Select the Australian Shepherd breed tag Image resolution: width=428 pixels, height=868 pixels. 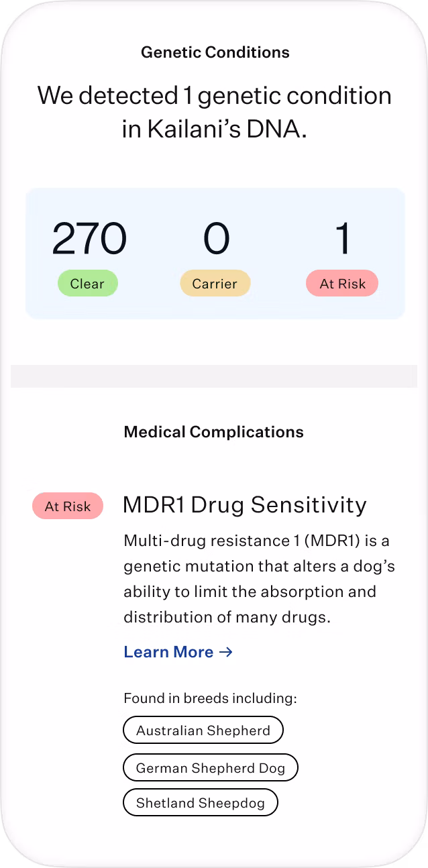[203, 730]
